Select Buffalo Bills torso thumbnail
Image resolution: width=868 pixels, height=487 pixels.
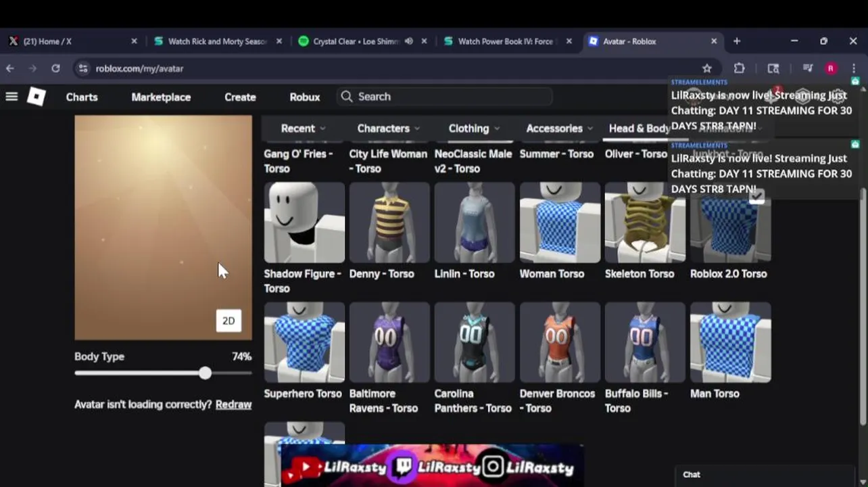(x=645, y=342)
